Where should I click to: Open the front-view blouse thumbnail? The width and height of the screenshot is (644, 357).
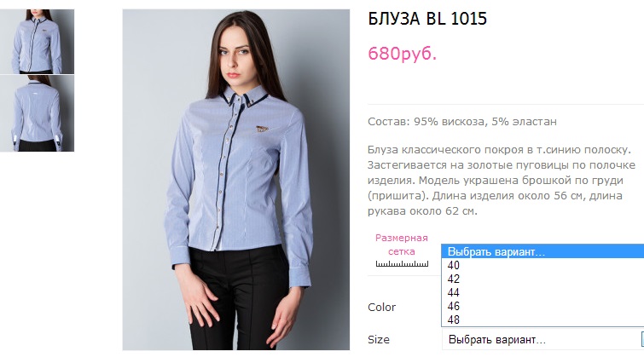click(37, 42)
